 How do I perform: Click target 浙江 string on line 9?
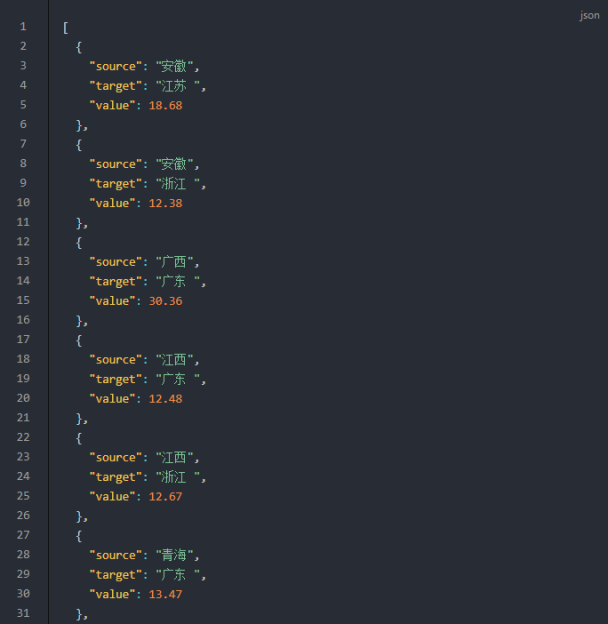click(x=178, y=183)
